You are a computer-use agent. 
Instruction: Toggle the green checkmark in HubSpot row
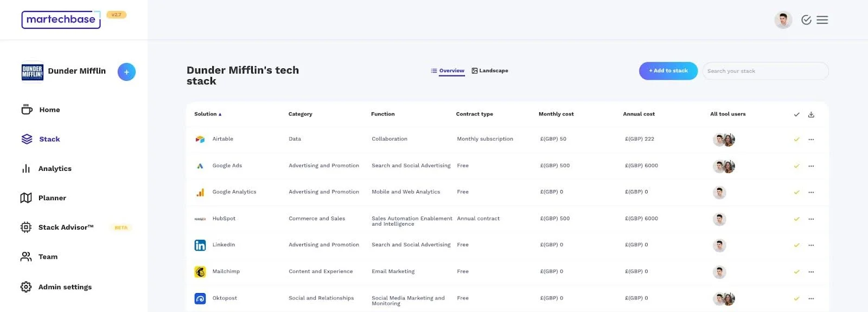[796, 219]
